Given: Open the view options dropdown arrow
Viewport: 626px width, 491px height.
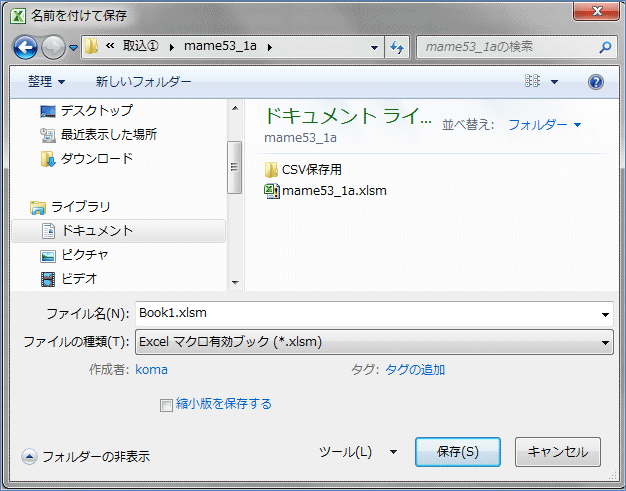Looking at the screenshot, I should (x=555, y=82).
